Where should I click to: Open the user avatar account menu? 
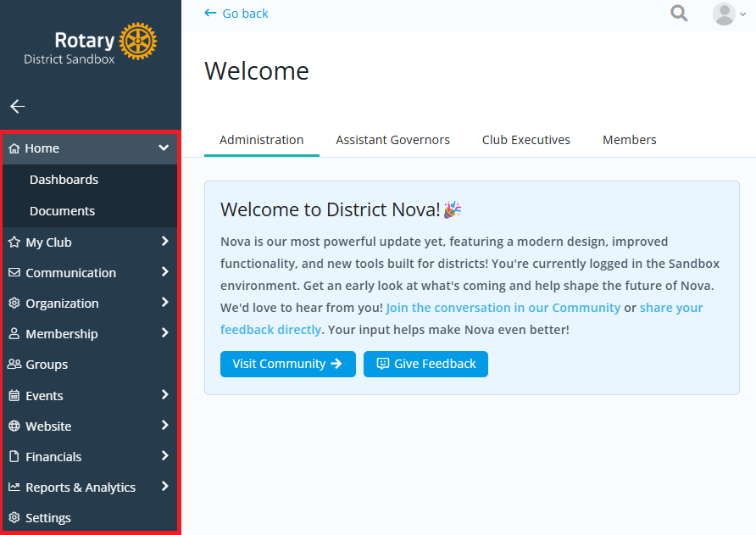(729, 14)
